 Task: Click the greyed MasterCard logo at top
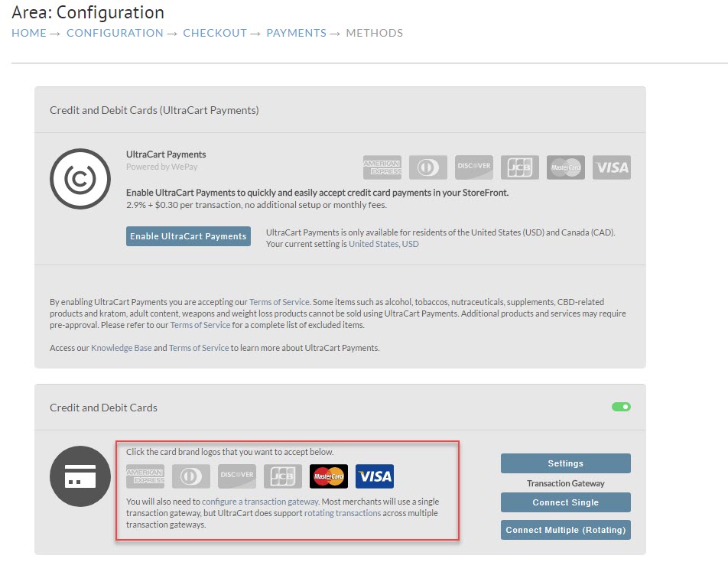566,167
